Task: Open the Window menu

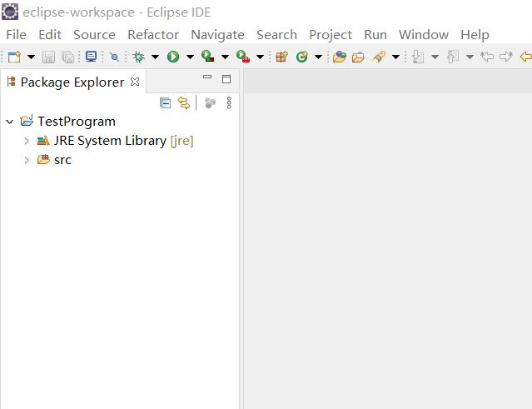Action: 424,35
